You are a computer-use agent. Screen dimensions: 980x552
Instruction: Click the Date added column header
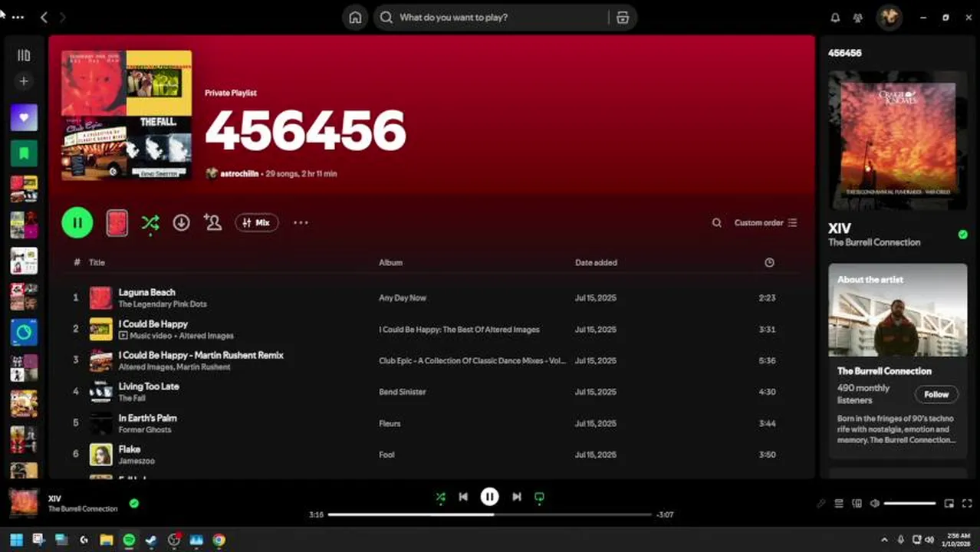click(596, 262)
